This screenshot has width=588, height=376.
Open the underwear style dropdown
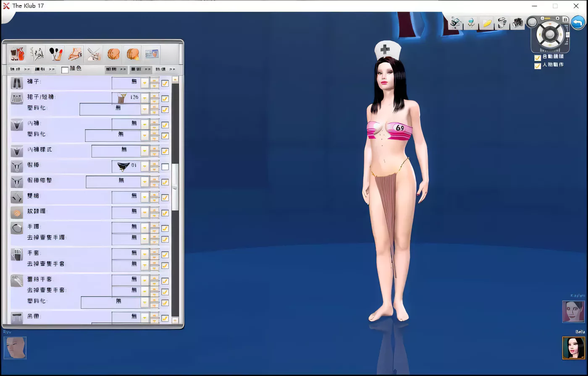point(144,151)
